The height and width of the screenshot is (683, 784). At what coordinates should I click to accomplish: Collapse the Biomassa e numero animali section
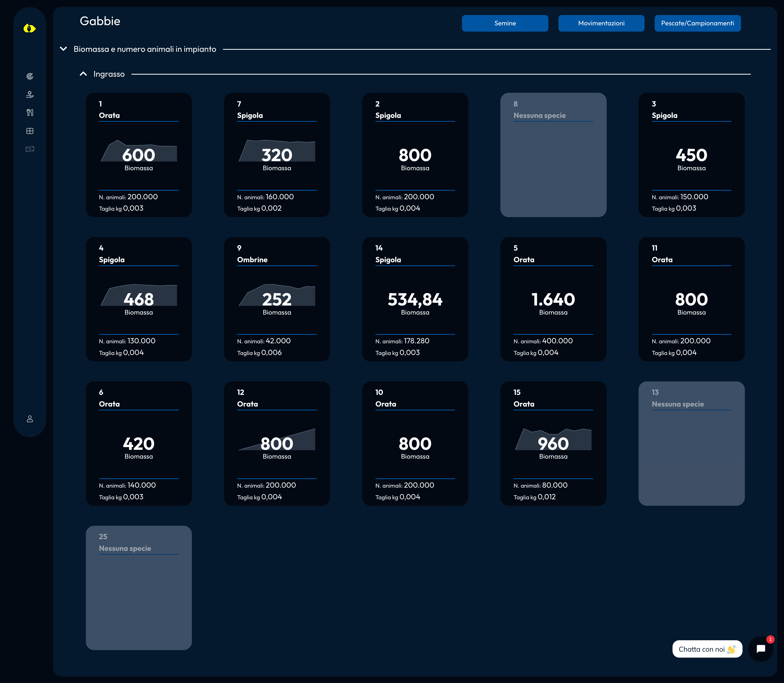coord(64,49)
